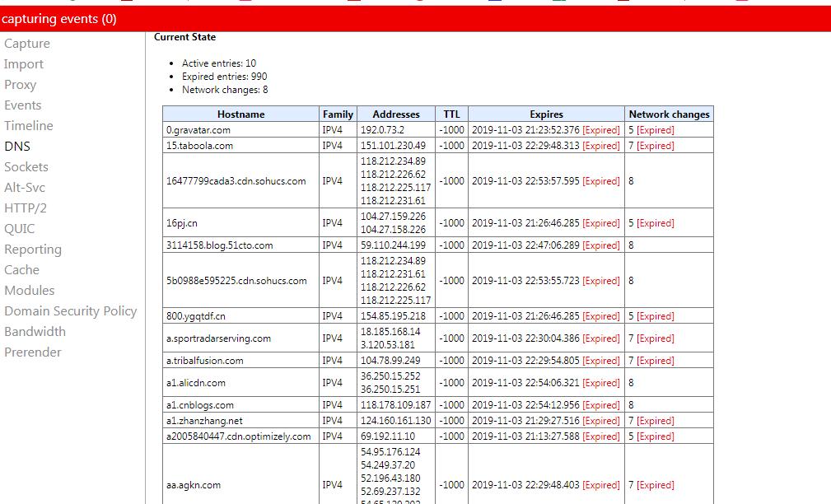Screen dimensions: 831x504
Task: Open the Alt-Svc page
Action: click(25, 188)
